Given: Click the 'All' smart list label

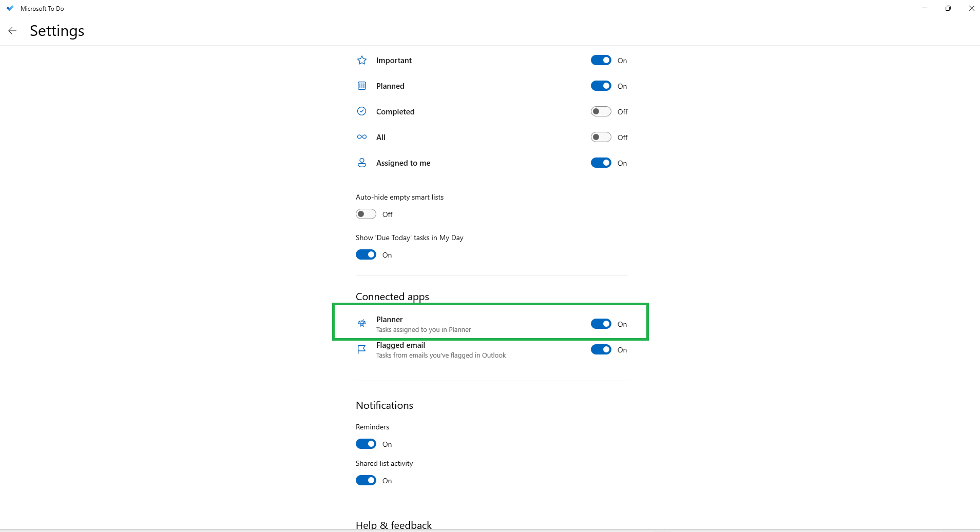Looking at the screenshot, I should pos(380,137).
